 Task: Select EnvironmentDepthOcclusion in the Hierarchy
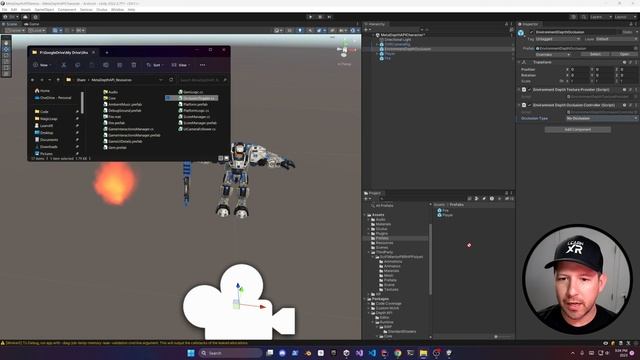(x=407, y=49)
